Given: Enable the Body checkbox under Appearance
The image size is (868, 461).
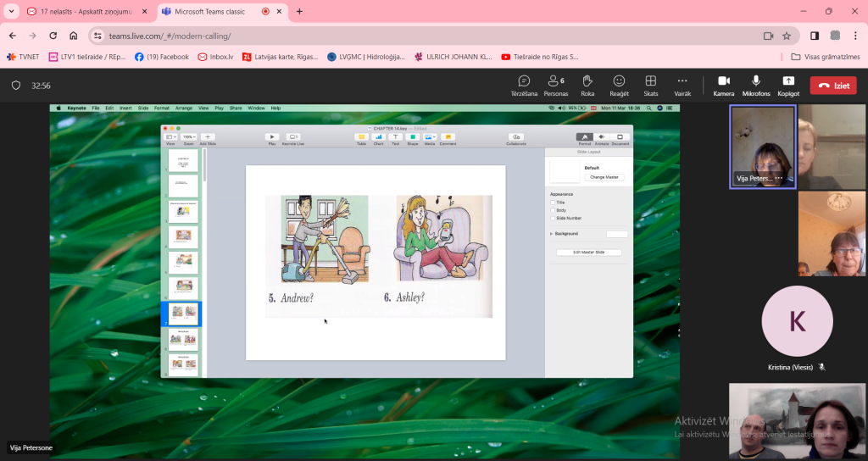Looking at the screenshot, I should coord(553,210).
